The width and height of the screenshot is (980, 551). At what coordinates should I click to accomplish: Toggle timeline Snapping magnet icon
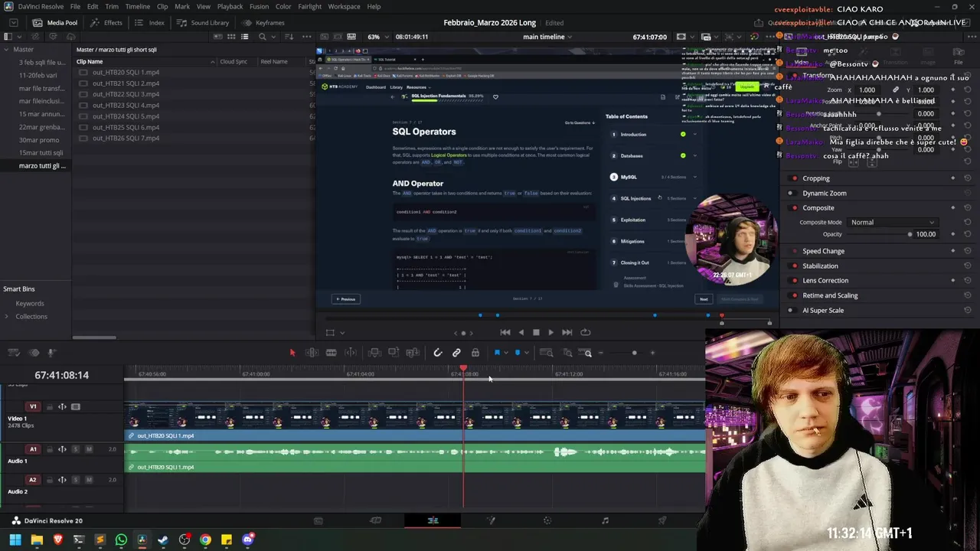tap(437, 353)
